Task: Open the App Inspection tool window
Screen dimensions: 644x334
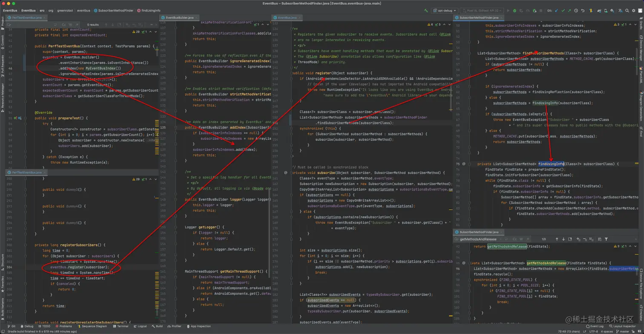Action: click(198, 326)
